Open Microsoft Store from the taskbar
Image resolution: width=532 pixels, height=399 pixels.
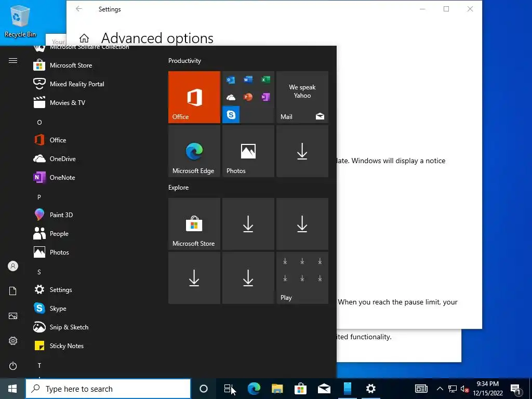[x=300, y=389]
